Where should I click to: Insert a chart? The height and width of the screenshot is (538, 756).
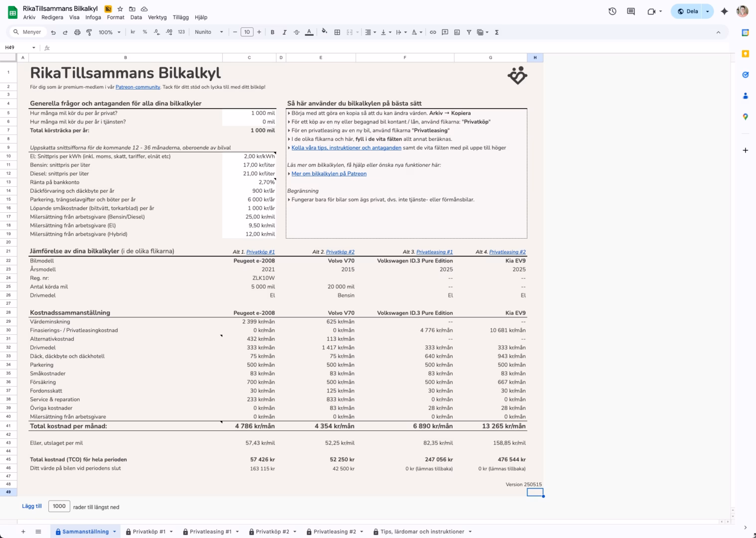coord(457,32)
